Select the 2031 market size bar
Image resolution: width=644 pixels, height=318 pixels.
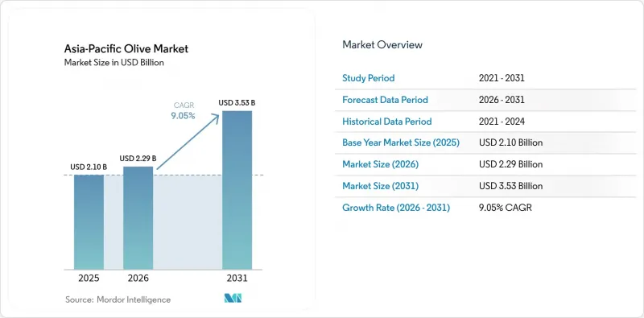click(x=237, y=190)
